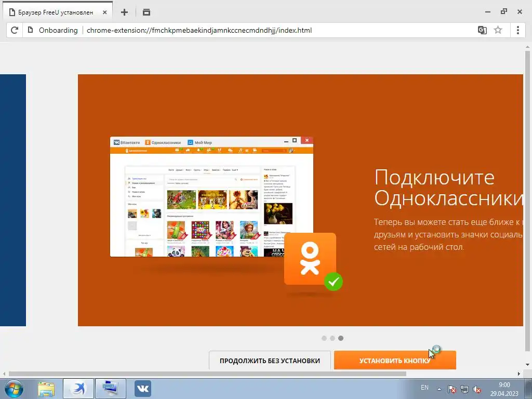Image resolution: width=532 pixels, height=399 pixels.
Task: Open the Windows Start menu
Action: [14, 389]
